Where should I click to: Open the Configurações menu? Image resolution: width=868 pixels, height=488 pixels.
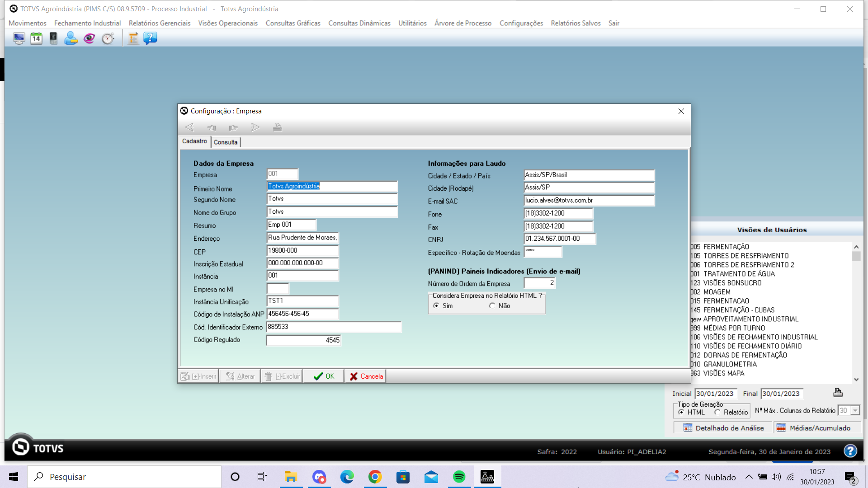pos(521,23)
